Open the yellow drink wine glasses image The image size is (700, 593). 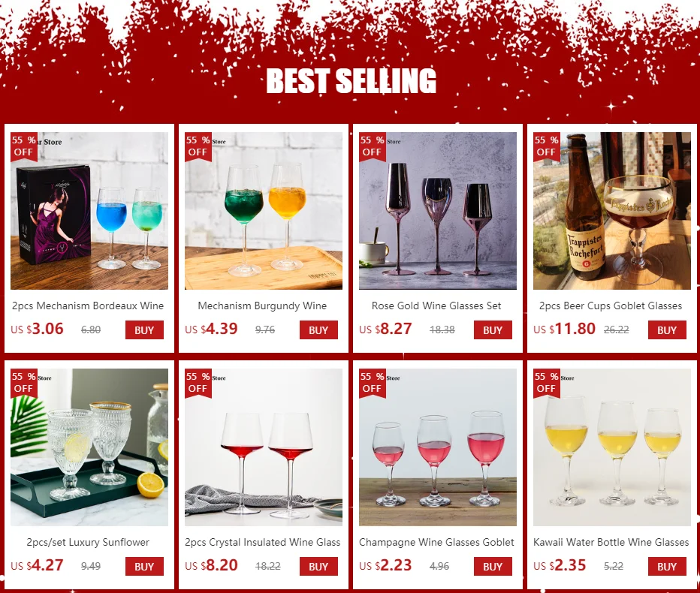611,447
